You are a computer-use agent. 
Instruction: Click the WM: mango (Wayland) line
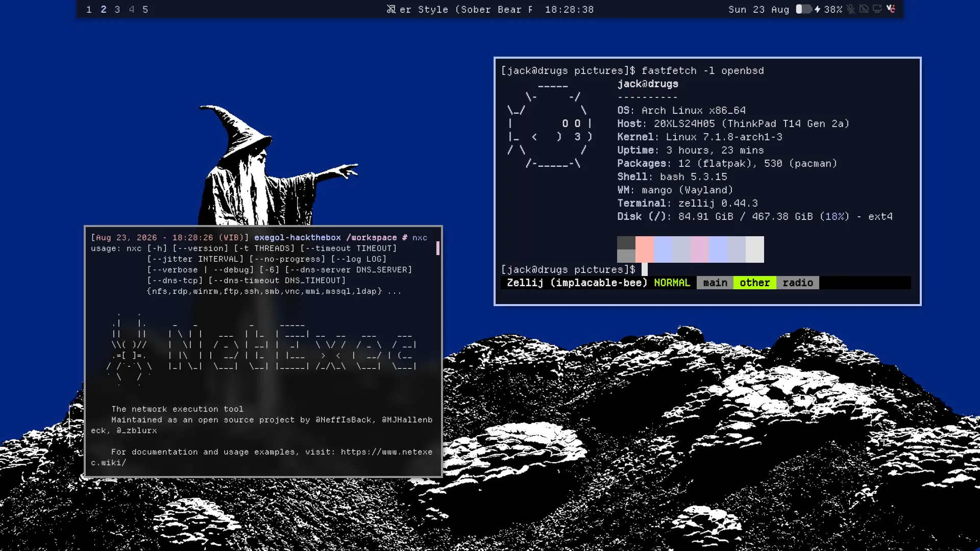(675, 190)
